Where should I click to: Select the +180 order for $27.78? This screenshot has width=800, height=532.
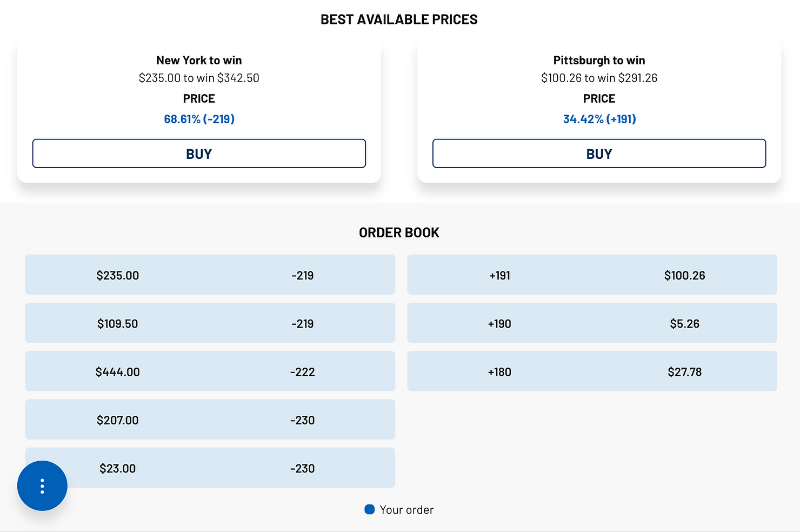click(592, 371)
